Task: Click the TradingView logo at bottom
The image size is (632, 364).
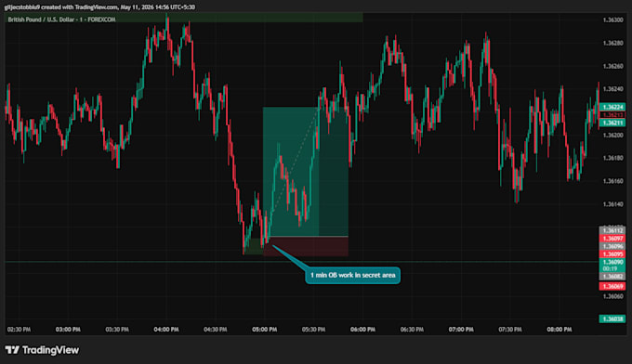Action: click(x=42, y=350)
